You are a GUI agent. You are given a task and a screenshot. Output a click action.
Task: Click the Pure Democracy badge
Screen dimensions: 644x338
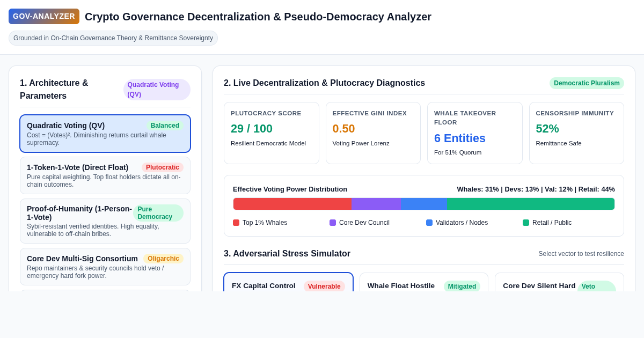(x=158, y=213)
